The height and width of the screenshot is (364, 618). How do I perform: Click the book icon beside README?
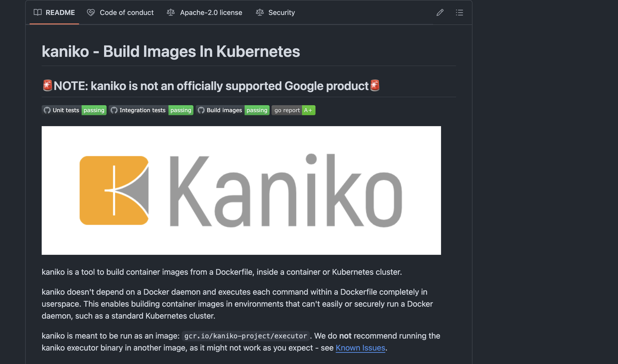37,12
